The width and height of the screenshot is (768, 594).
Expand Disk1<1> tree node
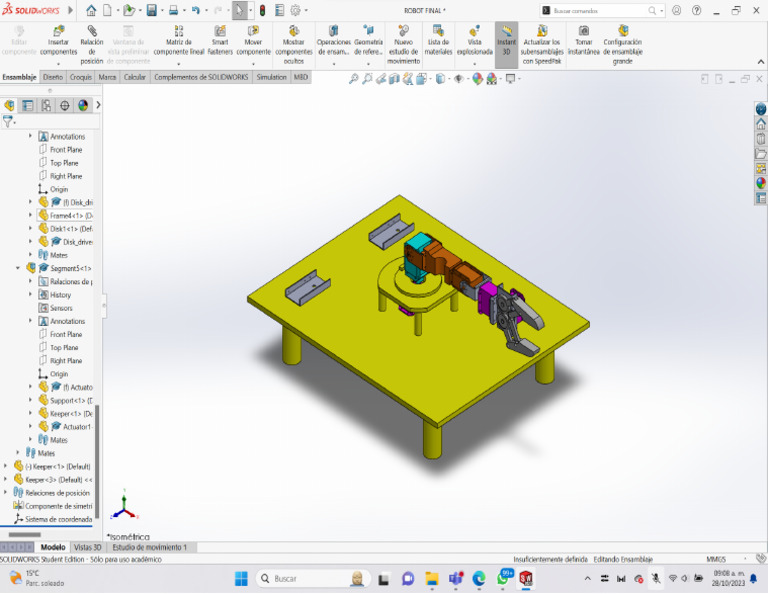pyautogui.click(x=30, y=229)
